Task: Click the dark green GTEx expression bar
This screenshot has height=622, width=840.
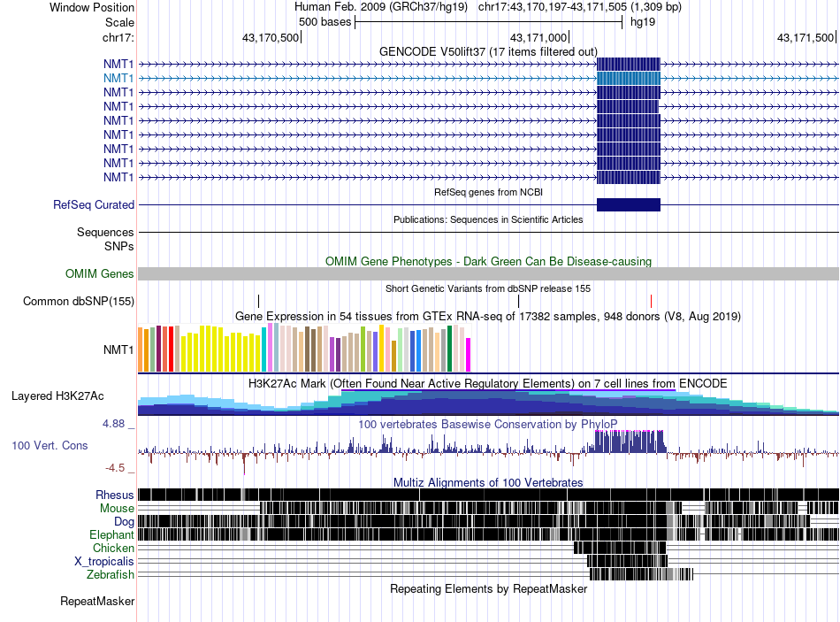Action: pos(449,349)
